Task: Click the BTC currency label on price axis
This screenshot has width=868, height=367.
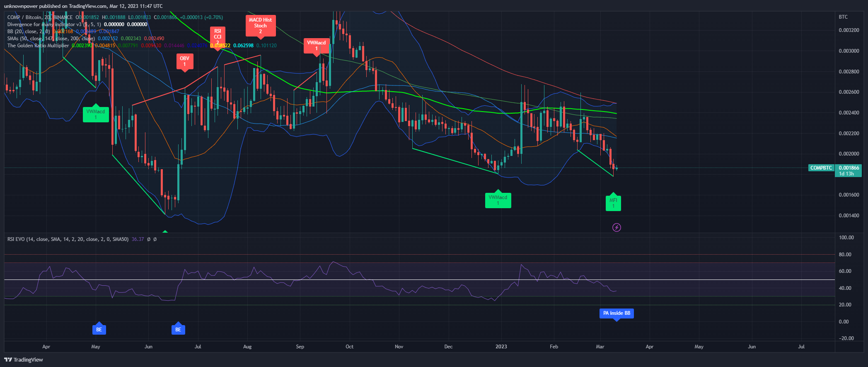Action: (x=843, y=17)
